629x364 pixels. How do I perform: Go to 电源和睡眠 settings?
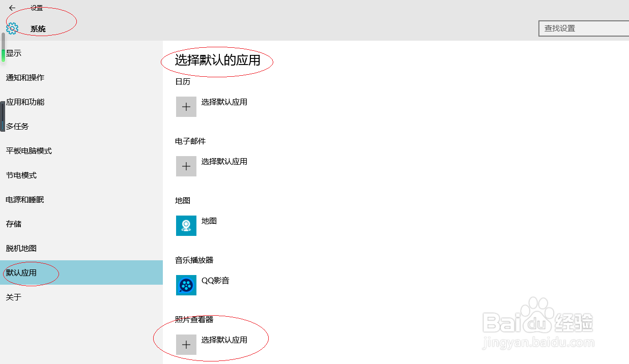click(24, 199)
